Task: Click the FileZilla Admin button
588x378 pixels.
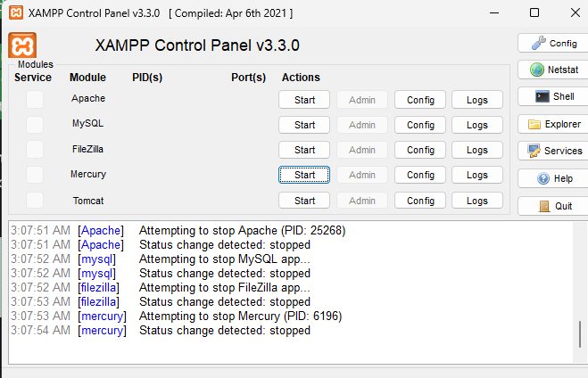Action: pyautogui.click(x=362, y=150)
